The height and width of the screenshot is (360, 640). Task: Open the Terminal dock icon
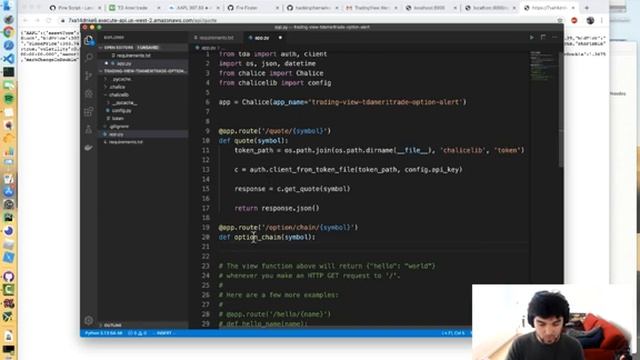8,72
